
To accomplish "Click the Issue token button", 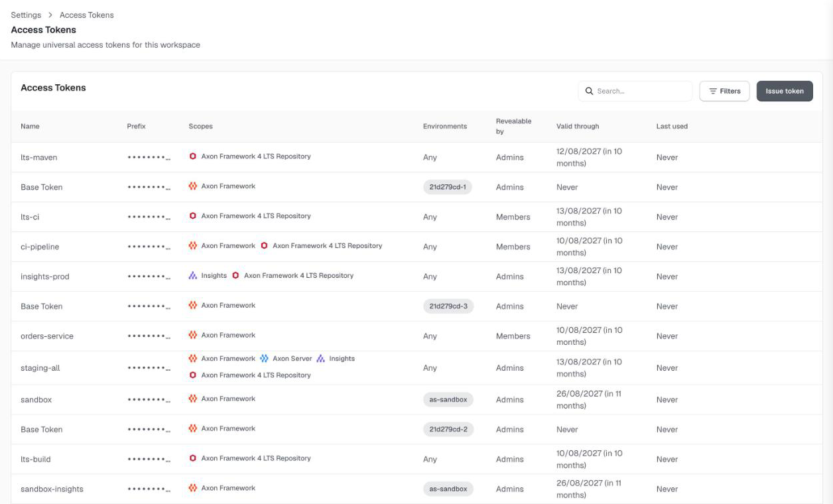I will coord(785,91).
